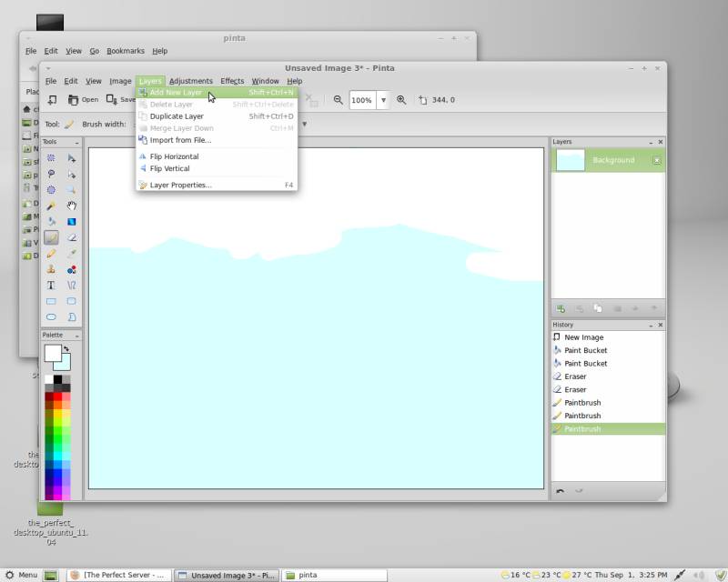Viewport: 728px width, 582px height.
Task: Jump to New Image step in History
Action: [583, 337]
